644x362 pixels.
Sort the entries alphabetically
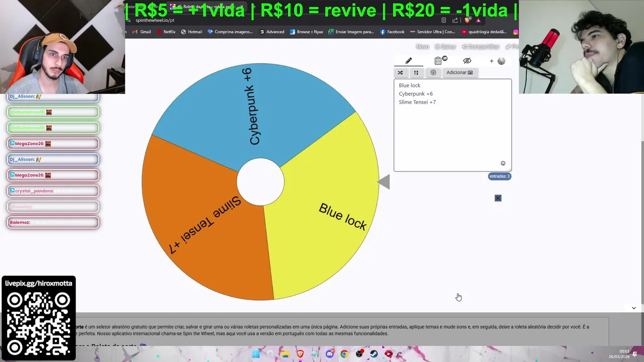pos(416,72)
